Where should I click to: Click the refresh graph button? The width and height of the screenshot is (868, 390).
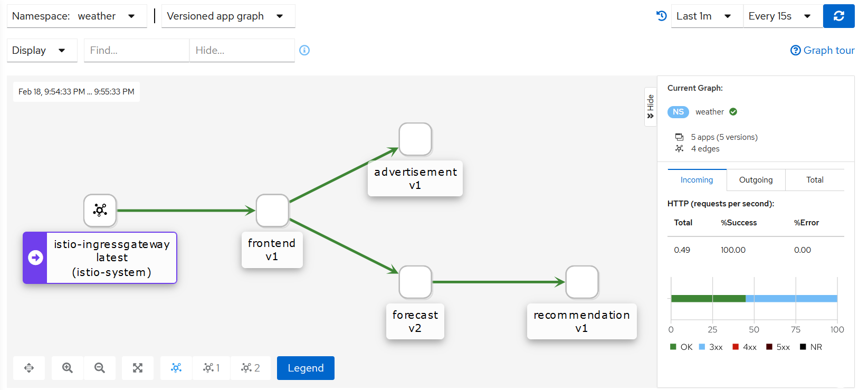point(838,16)
